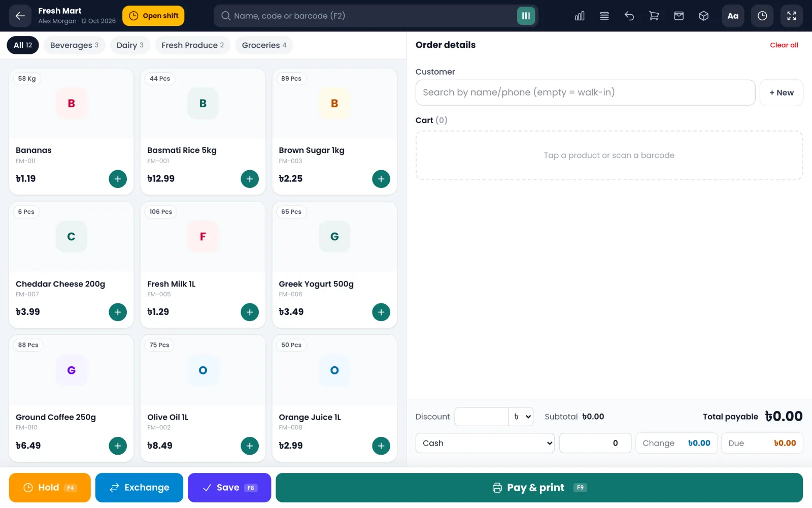Open the cash drawer/archive box icon

(679, 16)
